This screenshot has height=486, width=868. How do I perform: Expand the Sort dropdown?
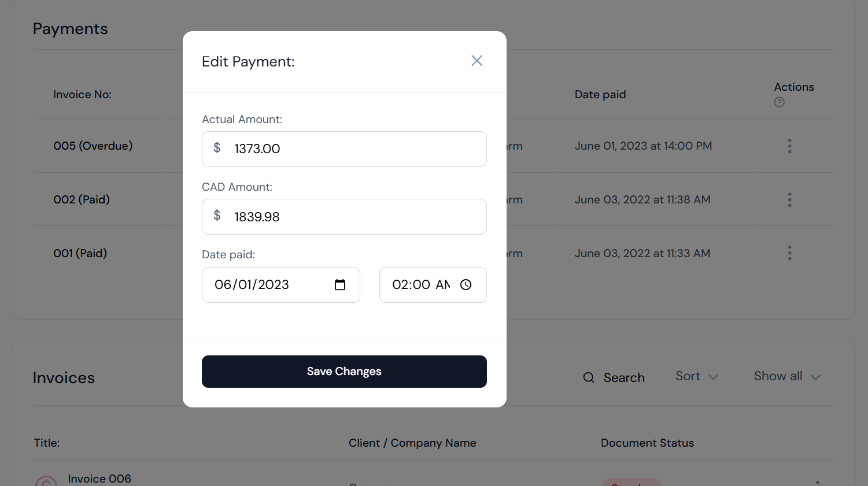tap(697, 376)
